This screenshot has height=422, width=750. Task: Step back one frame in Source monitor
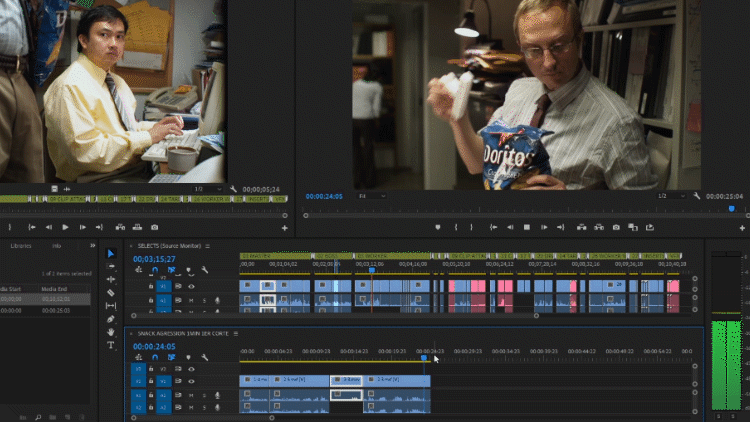[x=48, y=227]
